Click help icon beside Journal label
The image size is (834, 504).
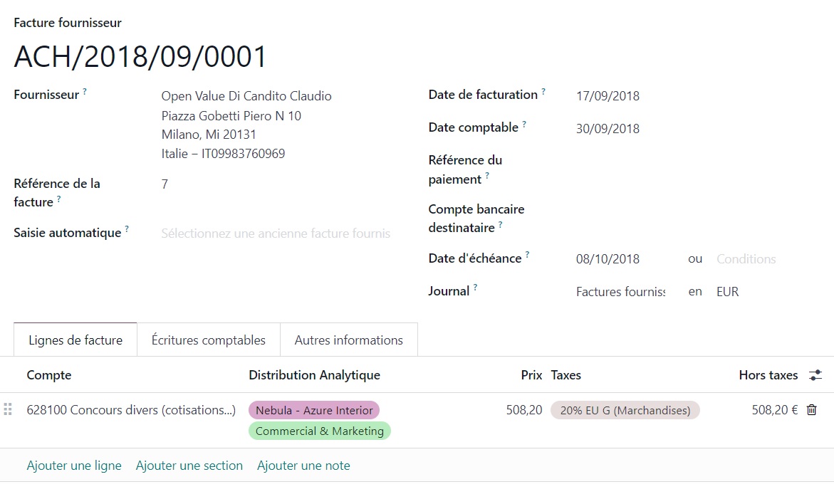pyautogui.click(x=475, y=288)
